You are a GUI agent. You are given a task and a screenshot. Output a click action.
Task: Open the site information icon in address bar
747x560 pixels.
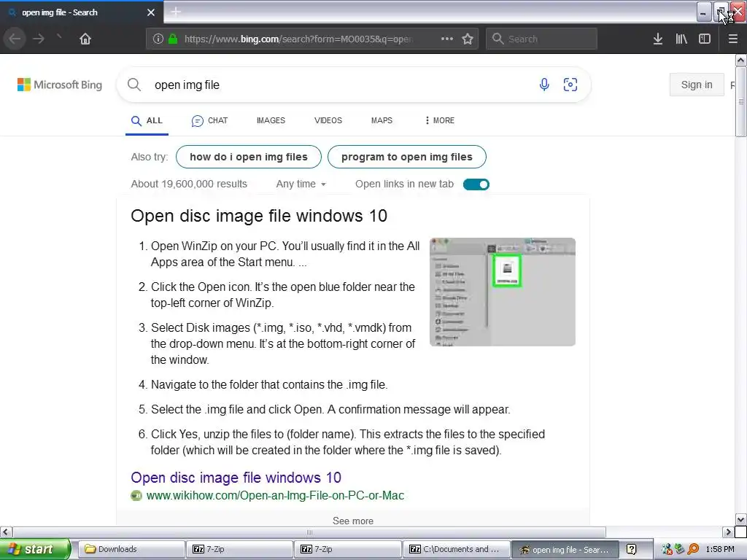pos(158,39)
